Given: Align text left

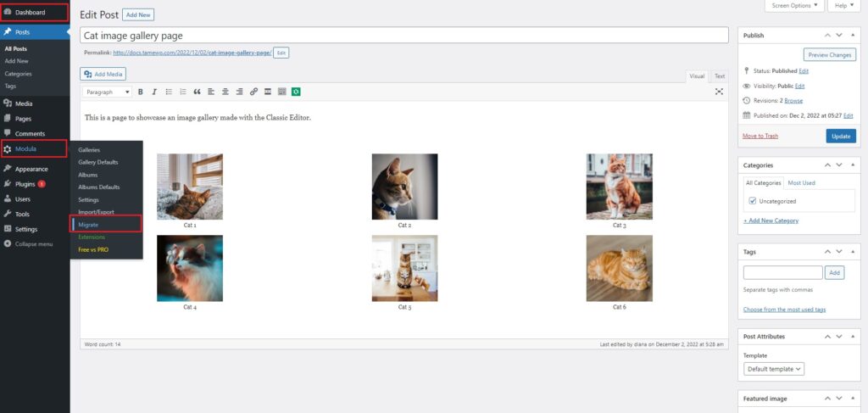Looking at the screenshot, I should [x=211, y=92].
